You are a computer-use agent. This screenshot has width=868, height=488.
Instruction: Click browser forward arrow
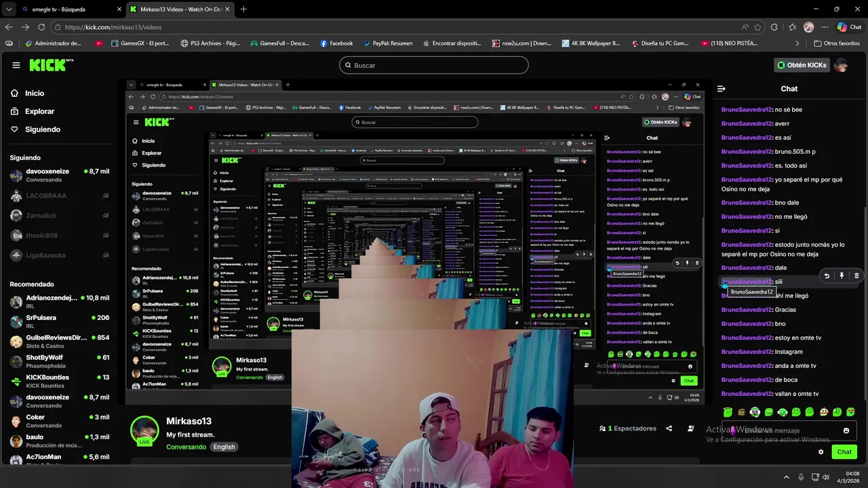pyautogui.click(x=25, y=27)
